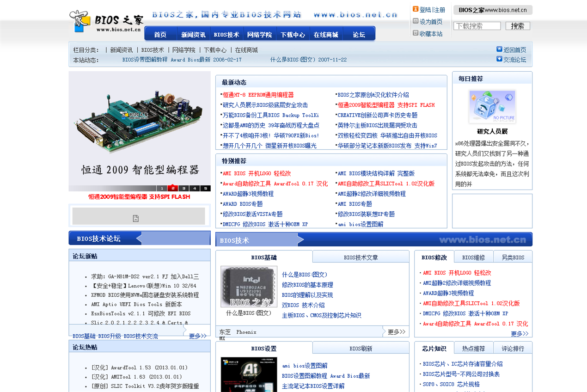The image size is (587, 392).
Task: Open forum post AMI Aptio UEFI Bios Tools 新版本
Action: click(136, 304)
